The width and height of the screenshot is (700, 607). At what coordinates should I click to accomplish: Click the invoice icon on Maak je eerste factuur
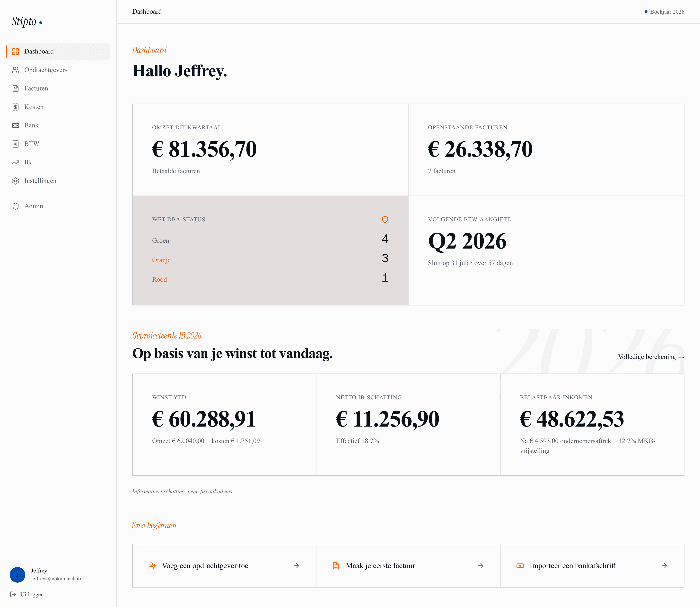click(336, 566)
